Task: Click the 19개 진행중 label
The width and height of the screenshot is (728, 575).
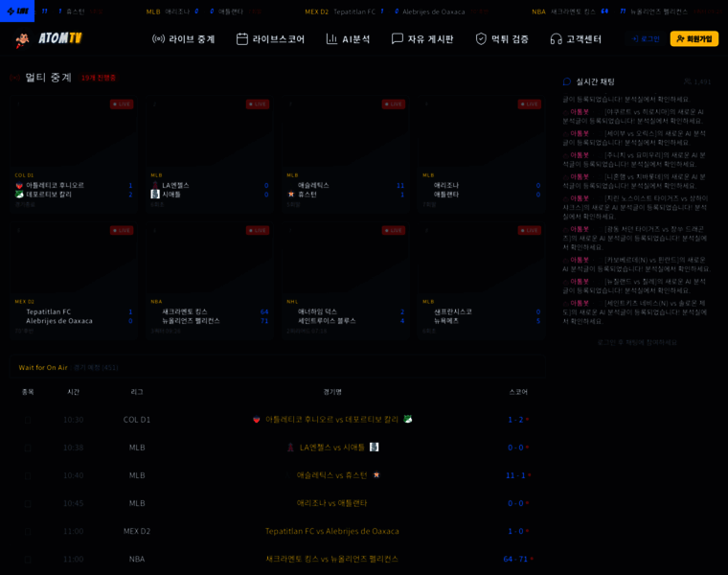Action: click(x=99, y=78)
